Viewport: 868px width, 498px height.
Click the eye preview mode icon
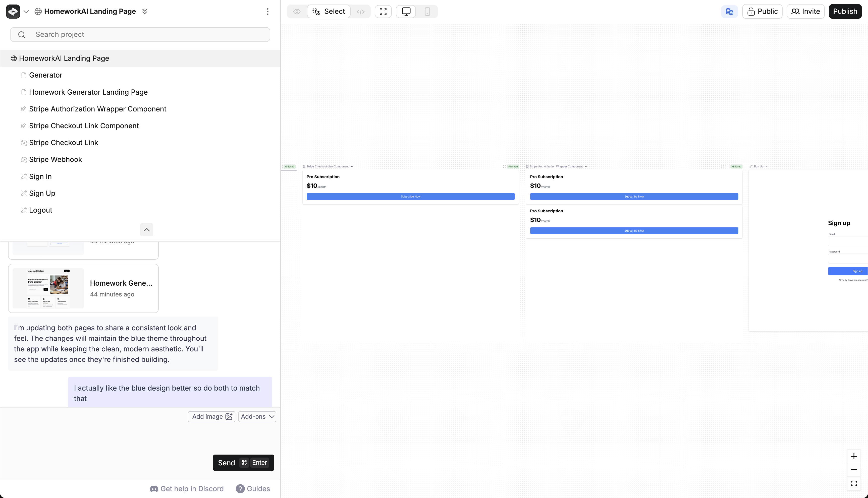(297, 12)
